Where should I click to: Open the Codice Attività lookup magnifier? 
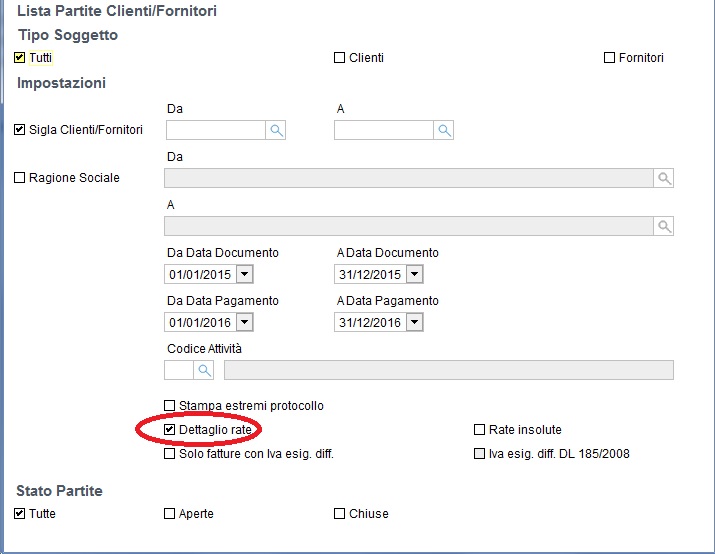tap(204, 370)
